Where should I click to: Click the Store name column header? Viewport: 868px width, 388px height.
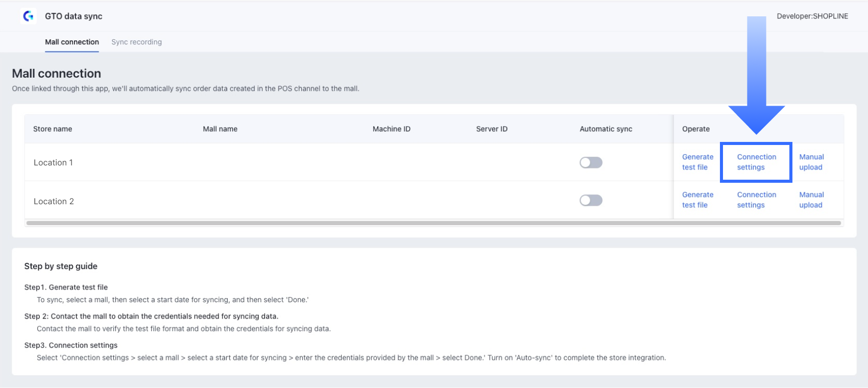53,129
